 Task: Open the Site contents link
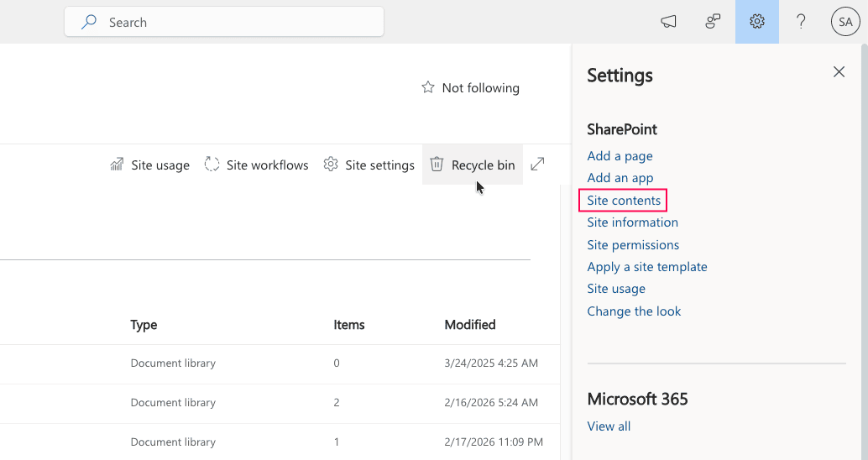(624, 201)
